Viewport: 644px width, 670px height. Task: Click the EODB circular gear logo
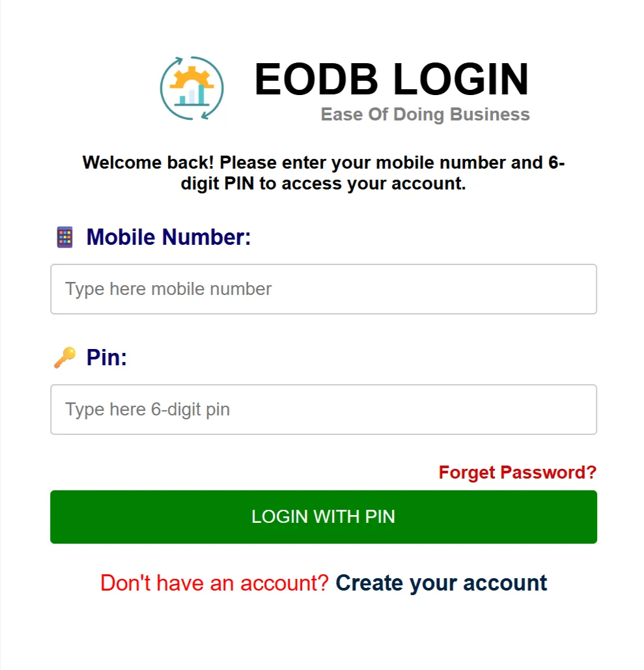pos(192,88)
